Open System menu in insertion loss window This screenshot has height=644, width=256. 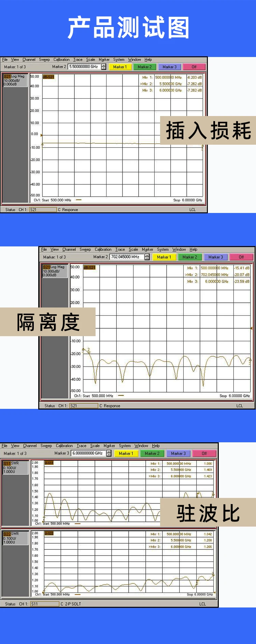coord(119,59)
